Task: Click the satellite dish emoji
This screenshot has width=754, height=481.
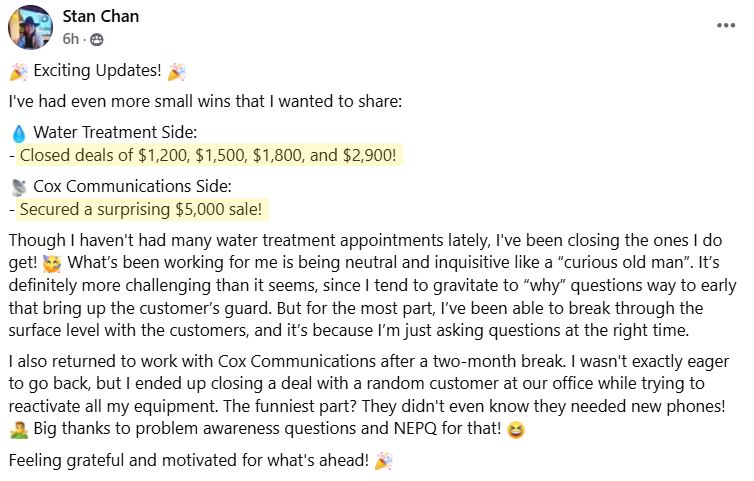Action: point(18,186)
